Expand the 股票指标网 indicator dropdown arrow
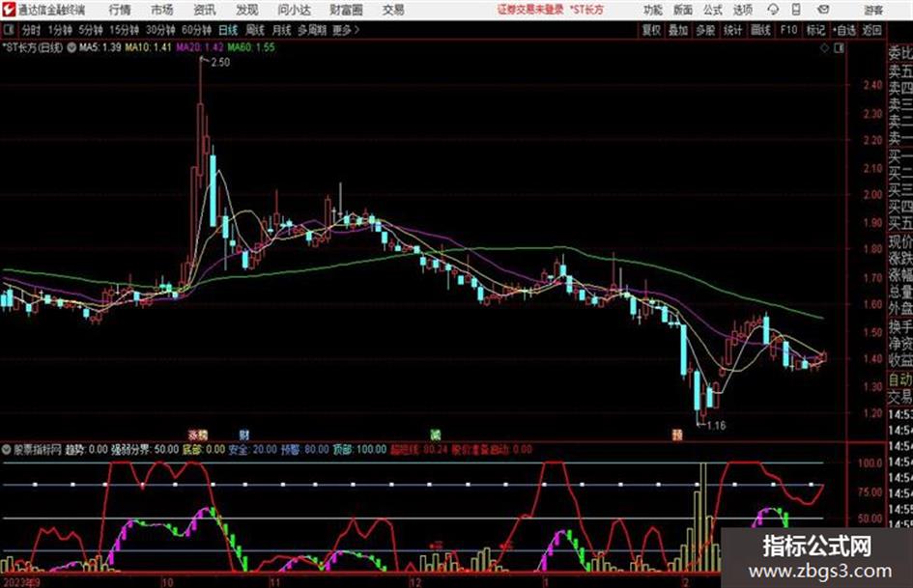The height and width of the screenshot is (588, 913). [7, 449]
